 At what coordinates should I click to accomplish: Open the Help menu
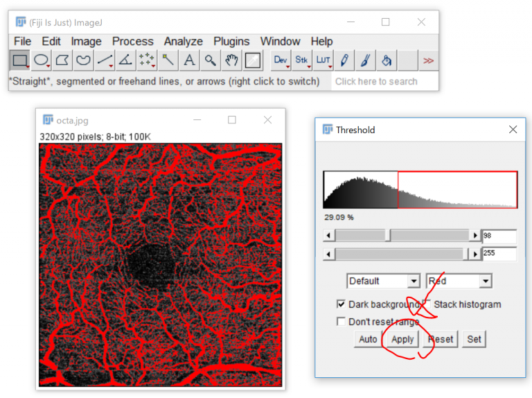pyautogui.click(x=321, y=42)
